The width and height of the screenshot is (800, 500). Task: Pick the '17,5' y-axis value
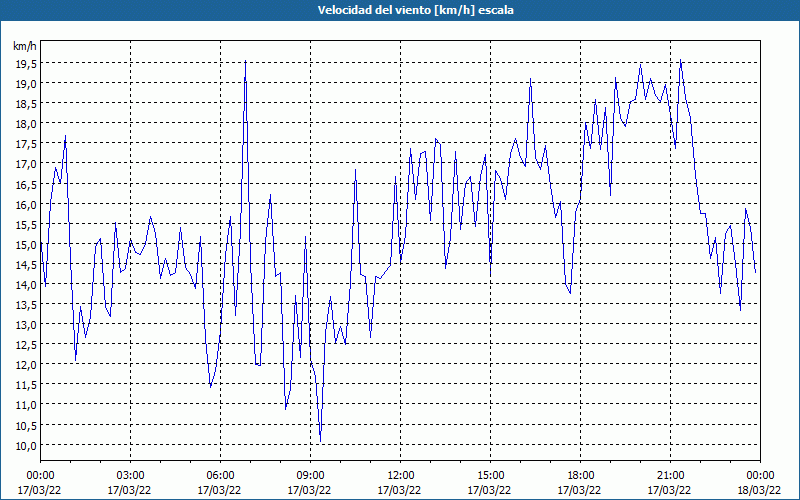pyautogui.click(x=25, y=144)
